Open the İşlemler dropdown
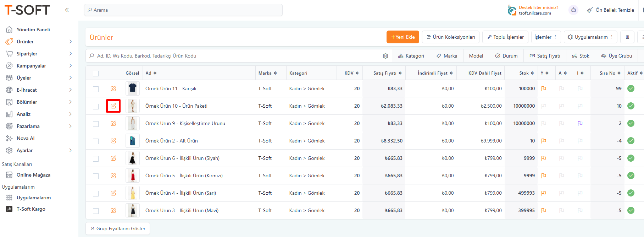644x237 pixels. (x=545, y=37)
